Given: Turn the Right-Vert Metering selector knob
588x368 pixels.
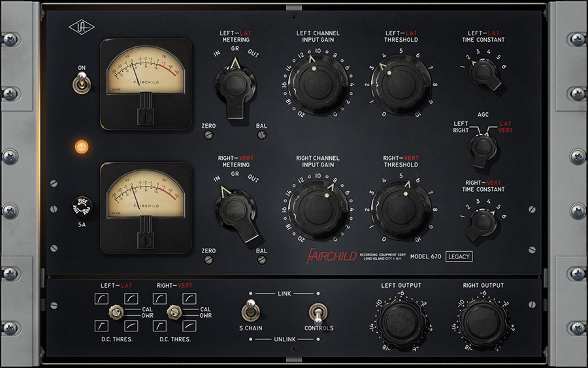Looking at the screenshot, I should point(237,213).
